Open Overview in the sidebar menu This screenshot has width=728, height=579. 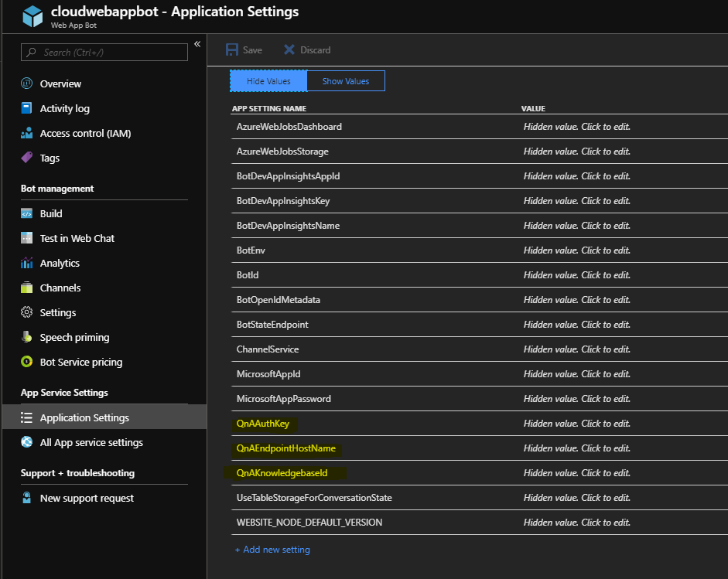pos(60,83)
